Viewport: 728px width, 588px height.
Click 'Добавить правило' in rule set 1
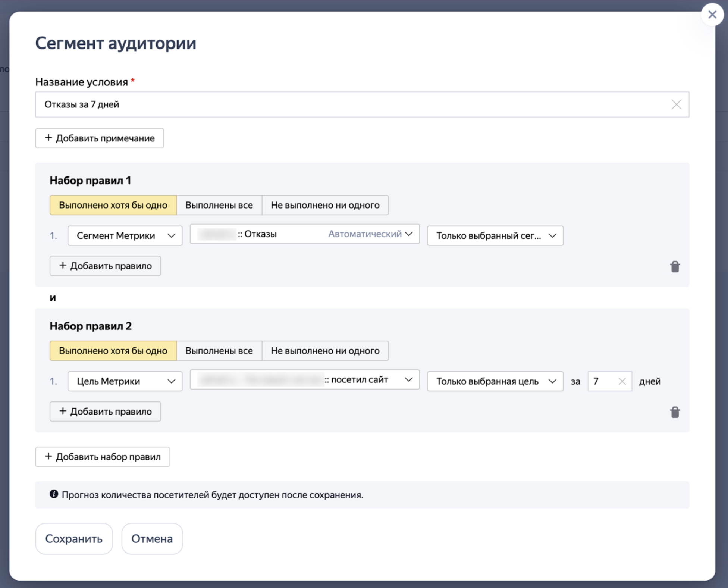(105, 266)
